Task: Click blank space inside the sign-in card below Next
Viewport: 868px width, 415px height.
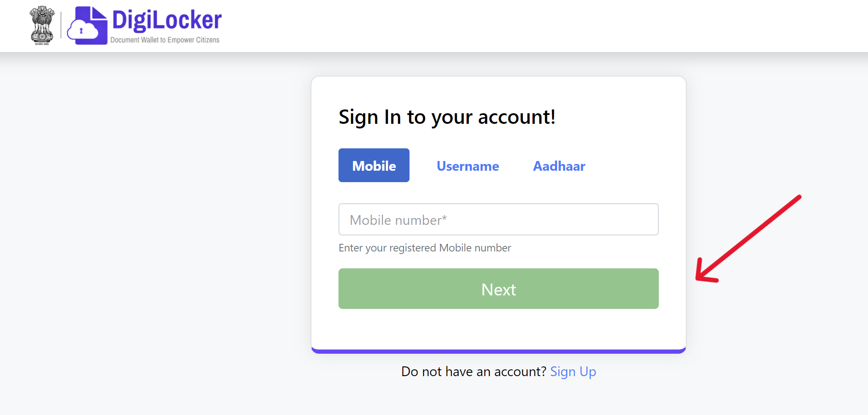Action: (499, 330)
